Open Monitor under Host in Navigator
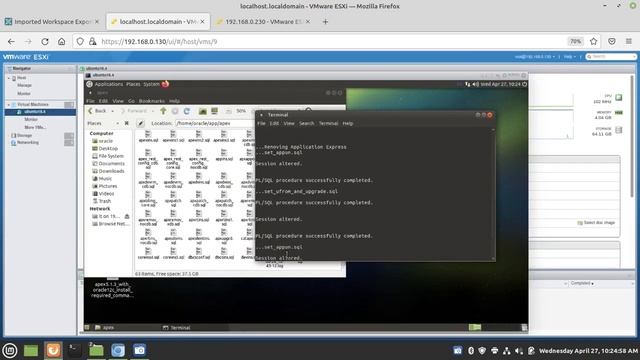 pos(24,93)
